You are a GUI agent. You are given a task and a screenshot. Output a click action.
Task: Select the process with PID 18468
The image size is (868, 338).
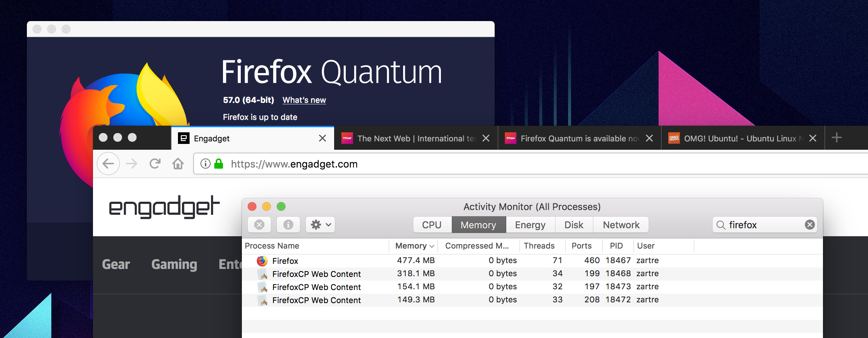tap(532, 274)
